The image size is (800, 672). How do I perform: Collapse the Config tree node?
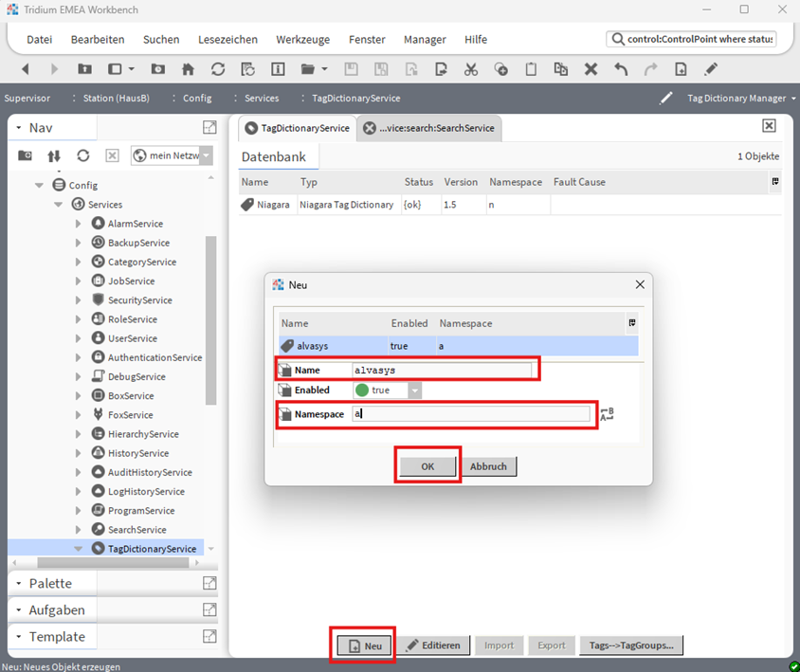click(x=39, y=185)
